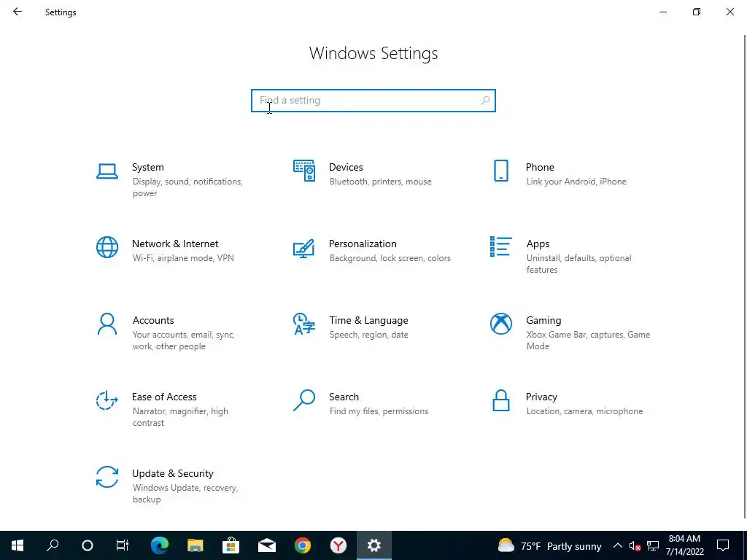Viewport: 747px width, 560px height.
Task: Open the Windows Start menu
Action: (18, 545)
